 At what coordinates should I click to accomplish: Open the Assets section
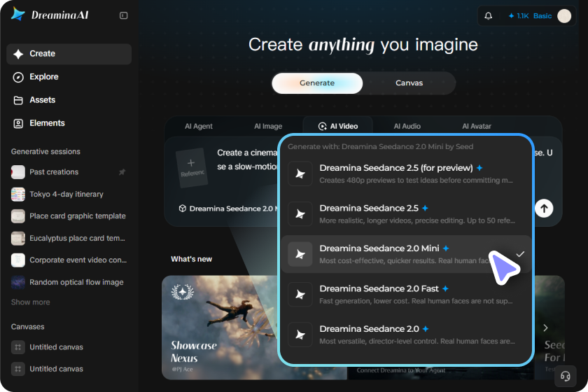(x=69, y=100)
